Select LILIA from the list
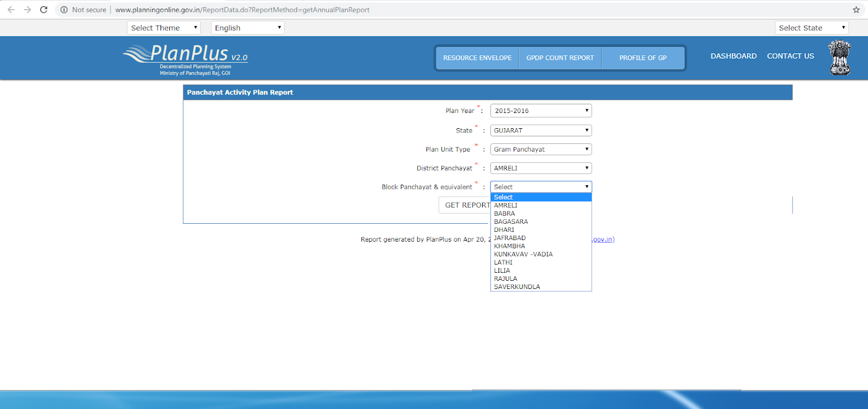Viewport: 868px width, 409px height. 541,270
